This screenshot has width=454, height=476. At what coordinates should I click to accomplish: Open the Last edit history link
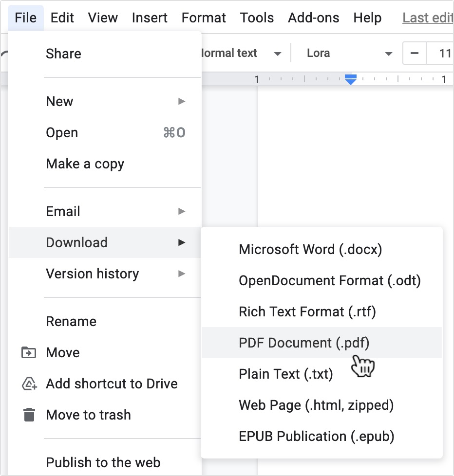[428, 18]
